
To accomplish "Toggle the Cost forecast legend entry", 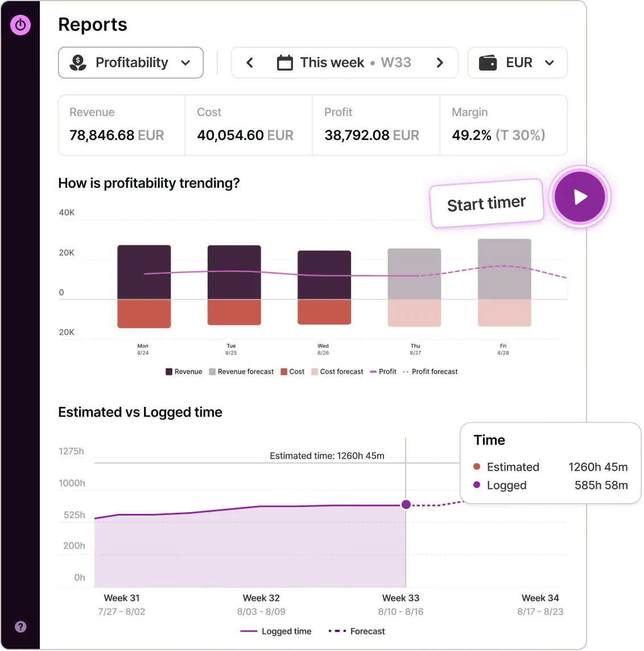I will (337, 372).
